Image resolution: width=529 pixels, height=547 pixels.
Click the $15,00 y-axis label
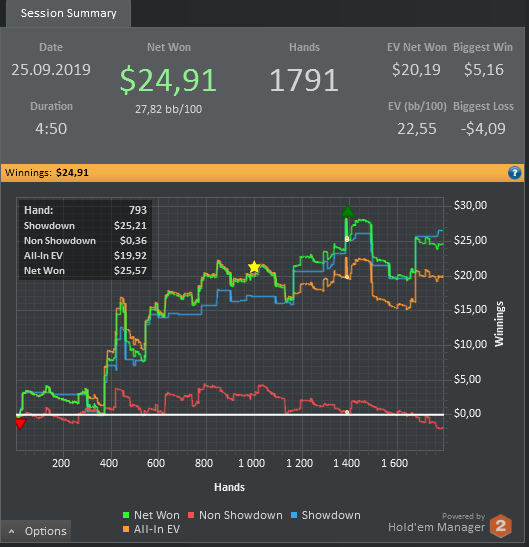[470, 309]
